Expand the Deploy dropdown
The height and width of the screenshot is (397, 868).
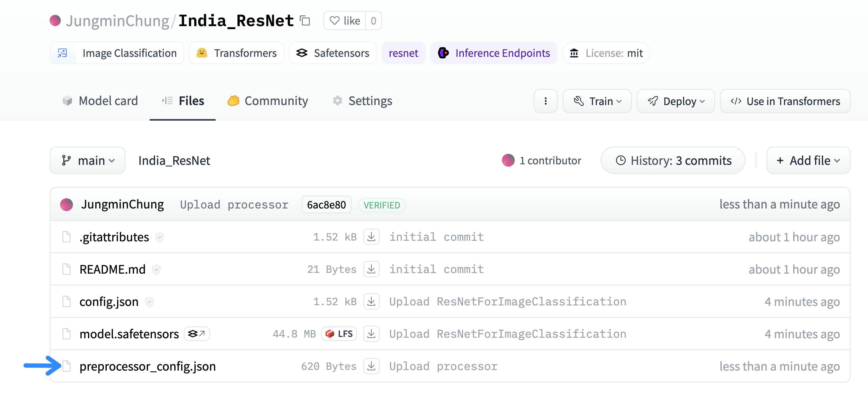click(675, 101)
